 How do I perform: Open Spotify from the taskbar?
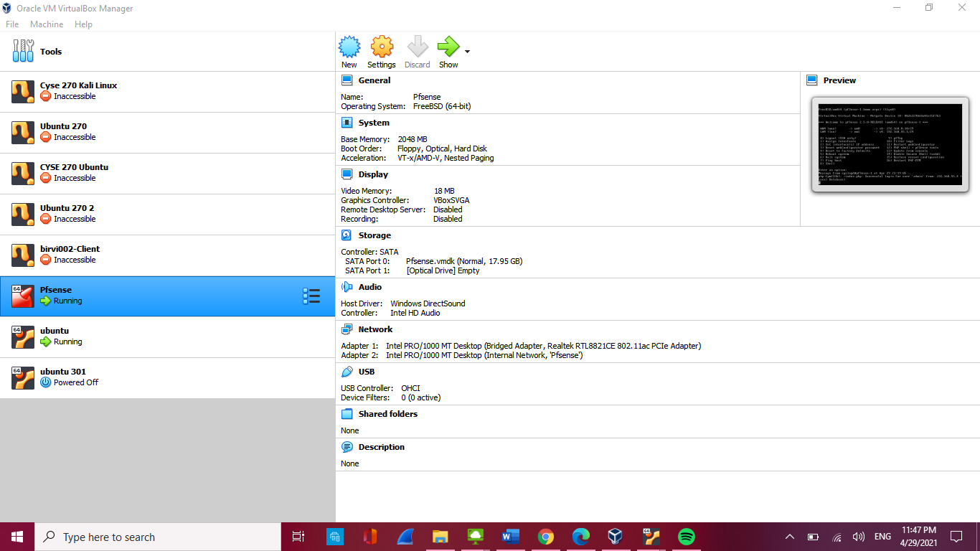pos(686,537)
